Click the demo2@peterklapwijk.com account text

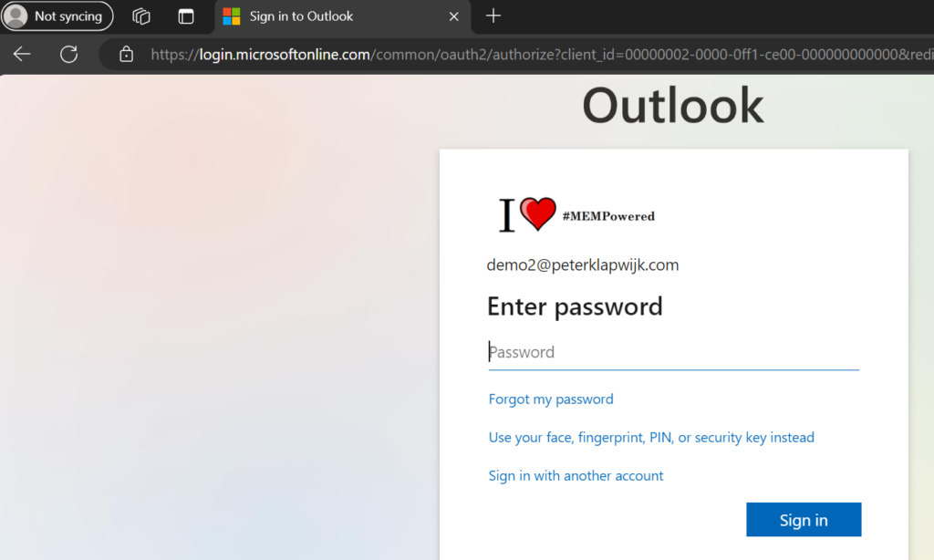click(x=583, y=264)
